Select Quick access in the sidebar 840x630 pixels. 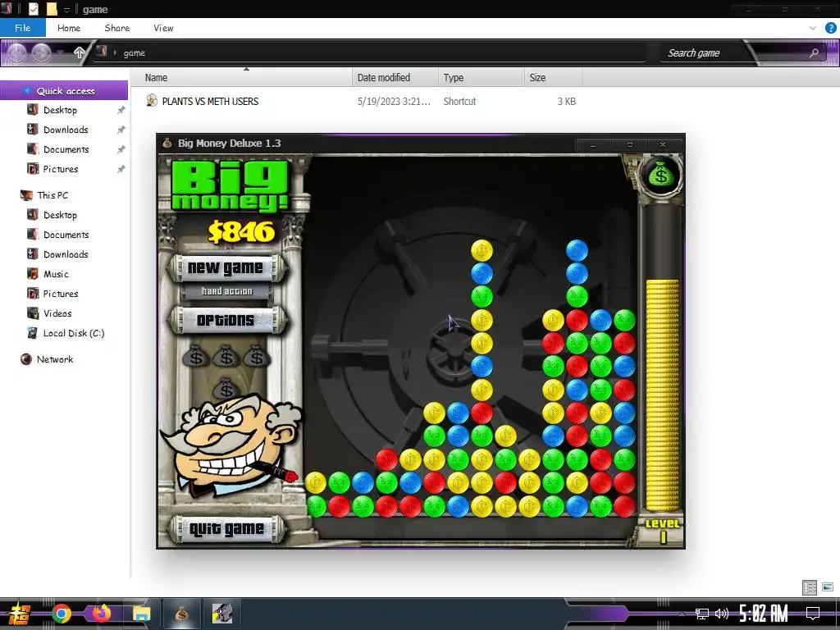64,91
